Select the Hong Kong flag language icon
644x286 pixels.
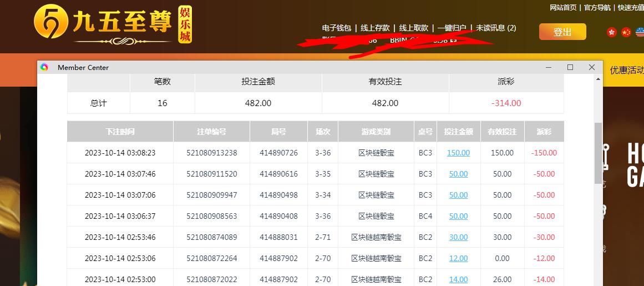pyautogui.click(x=612, y=32)
